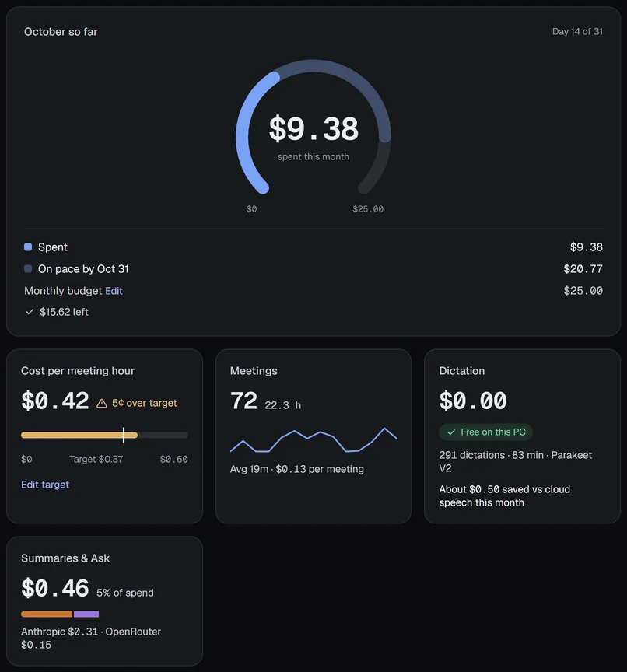Open the Edit target link
The image size is (627, 672).
click(x=45, y=485)
